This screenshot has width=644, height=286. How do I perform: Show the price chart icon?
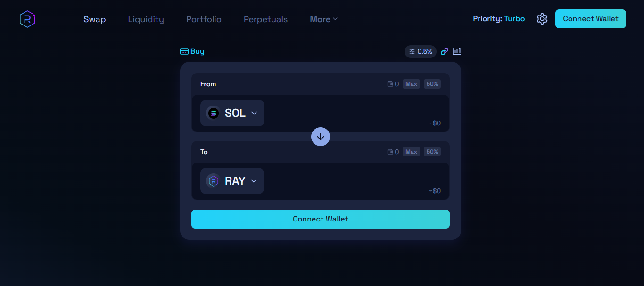(457, 51)
